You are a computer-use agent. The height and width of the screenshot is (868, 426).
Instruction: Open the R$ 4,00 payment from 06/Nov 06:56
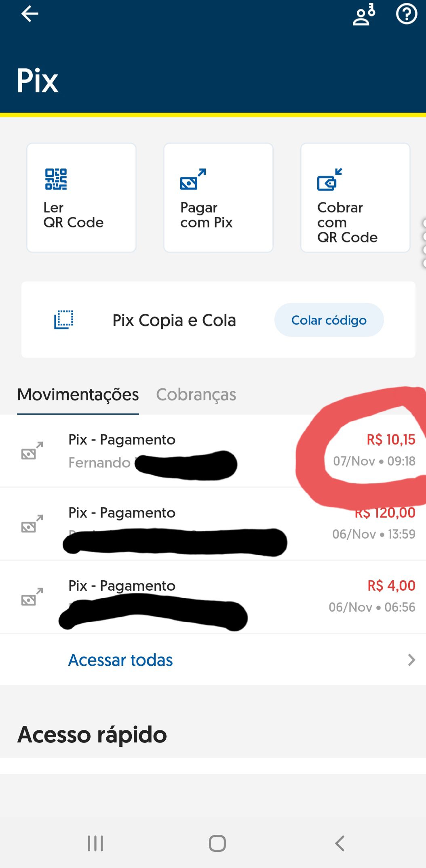click(213, 597)
